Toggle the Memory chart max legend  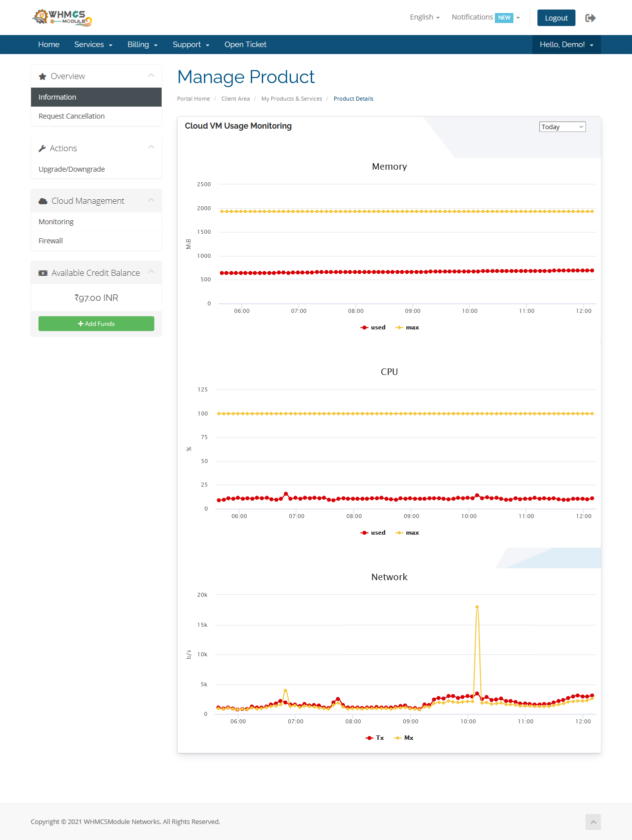coord(407,327)
